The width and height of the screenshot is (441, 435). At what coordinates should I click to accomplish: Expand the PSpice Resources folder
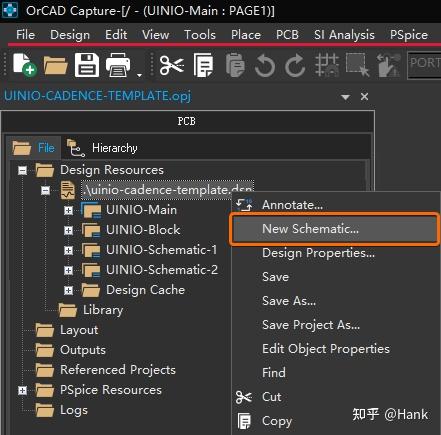22,390
